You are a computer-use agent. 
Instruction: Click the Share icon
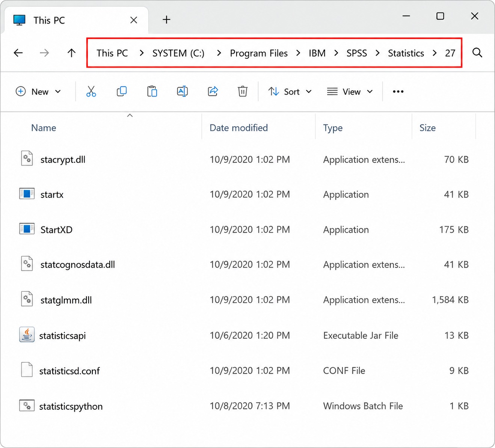213,91
